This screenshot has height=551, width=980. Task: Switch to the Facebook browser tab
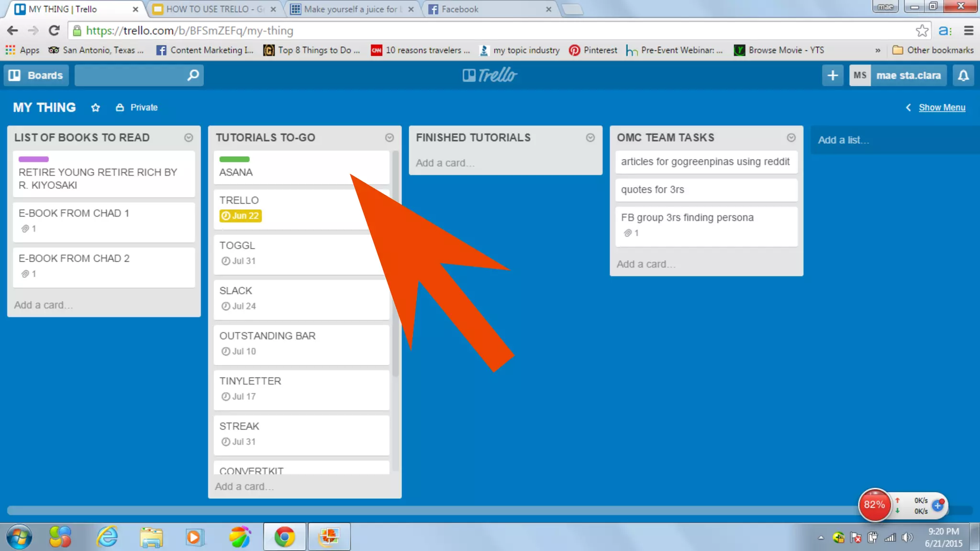click(459, 9)
